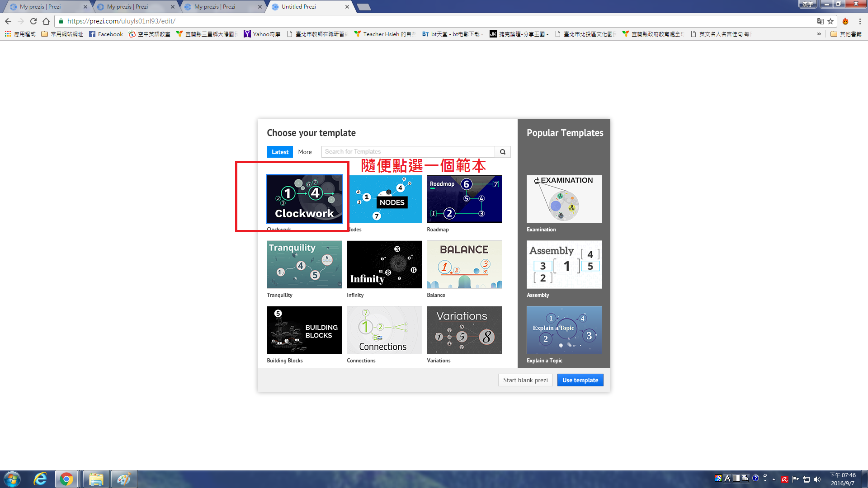Select the Tranquility template thumbnail
Image resolution: width=868 pixels, height=488 pixels.
(304, 265)
